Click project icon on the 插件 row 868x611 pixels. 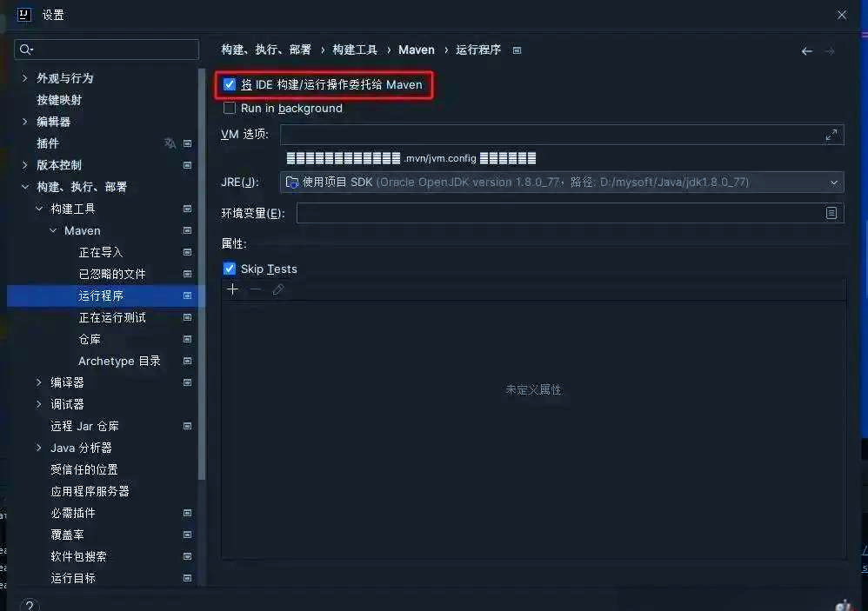[x=188, y=143]
